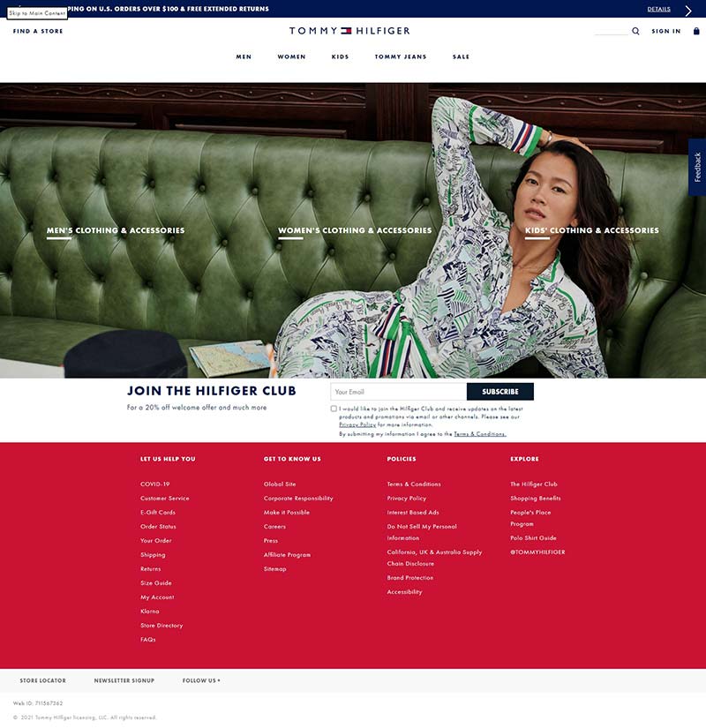Image resolution: width=706 pixels, height=728 pixels.
Task: Expand the Follow Us menu
Action: (201, 680)
